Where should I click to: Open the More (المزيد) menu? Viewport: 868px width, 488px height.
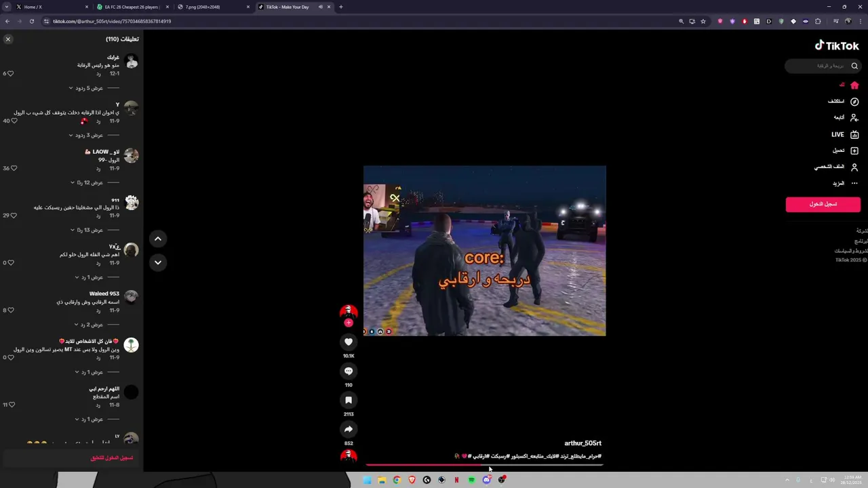tap(846, 183)
